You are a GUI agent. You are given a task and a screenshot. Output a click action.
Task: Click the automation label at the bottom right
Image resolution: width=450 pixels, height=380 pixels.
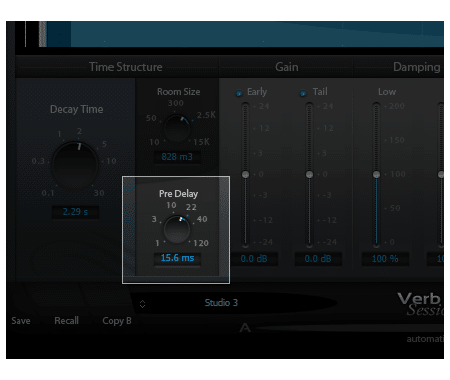click(425, 339)
